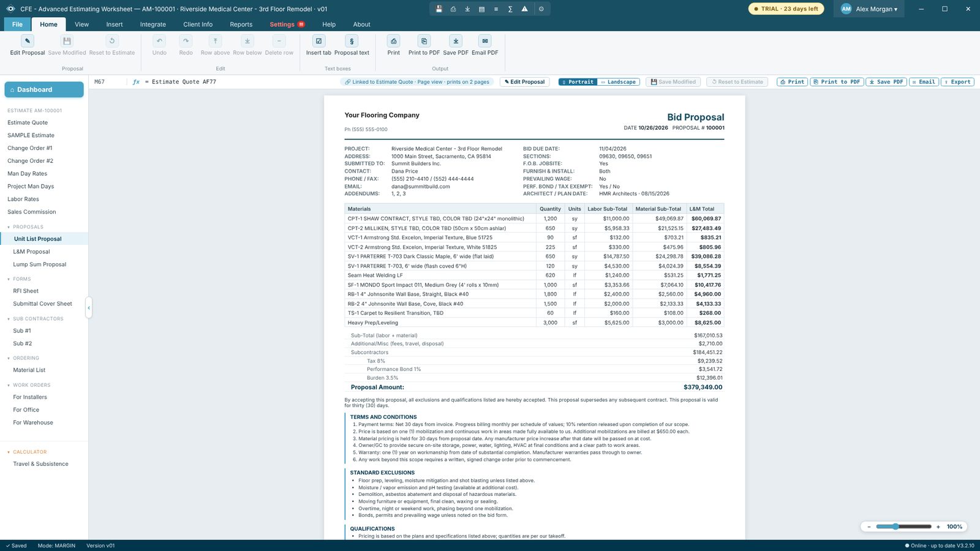Collapse the sidebar using the edge handle

[x=89, y=308]
